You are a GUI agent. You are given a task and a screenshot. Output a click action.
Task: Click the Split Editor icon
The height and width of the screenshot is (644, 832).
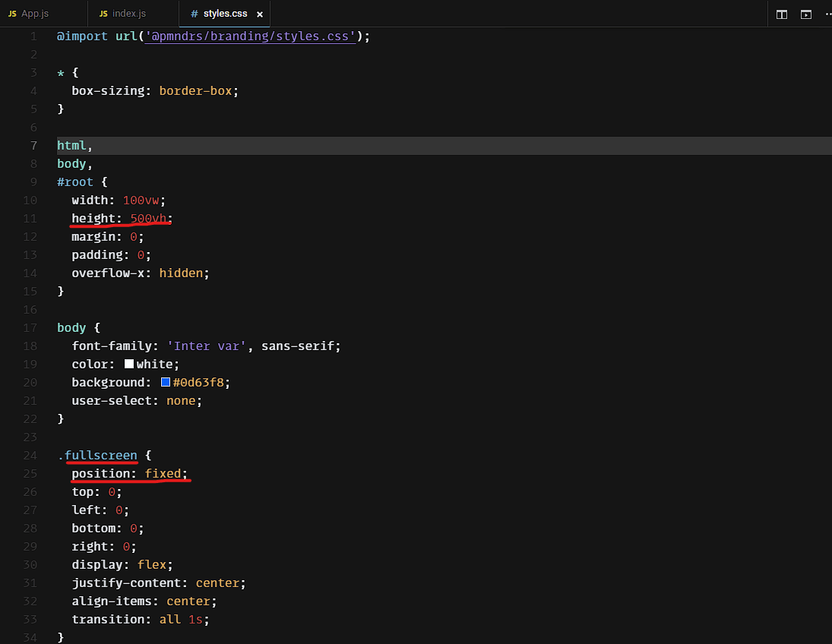tap(781, 14)
